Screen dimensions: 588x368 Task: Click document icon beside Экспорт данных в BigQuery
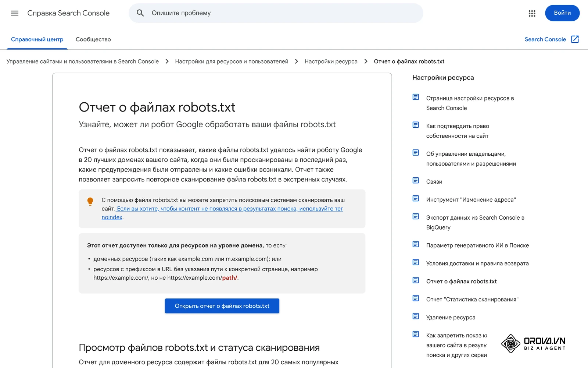click(x=416, y=216)
